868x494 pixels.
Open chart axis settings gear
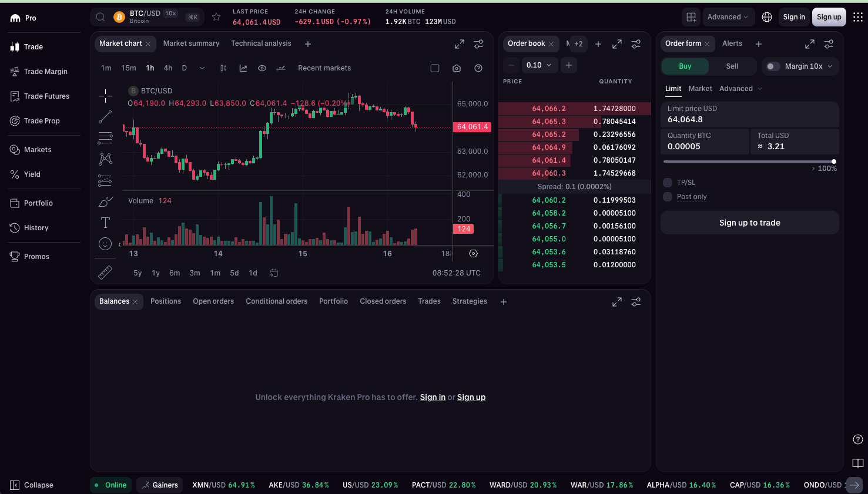473,254
